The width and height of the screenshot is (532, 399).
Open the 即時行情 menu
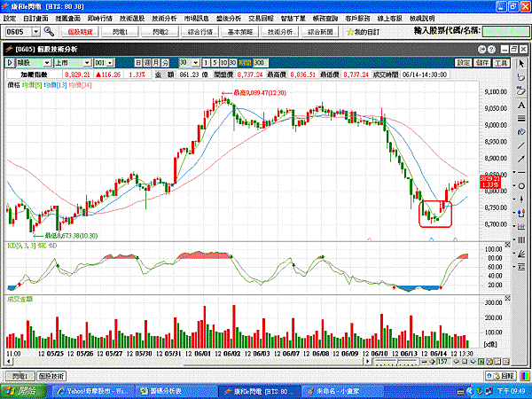[x=100, y=19]
